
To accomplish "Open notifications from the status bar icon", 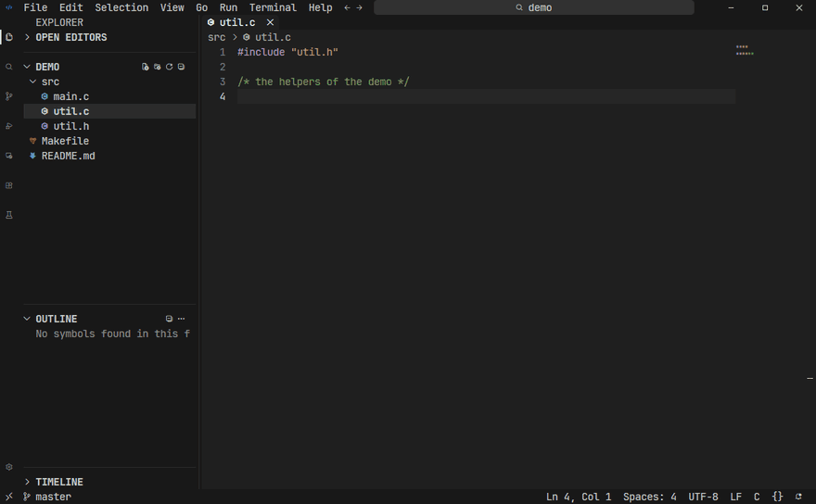I will 798,497.
